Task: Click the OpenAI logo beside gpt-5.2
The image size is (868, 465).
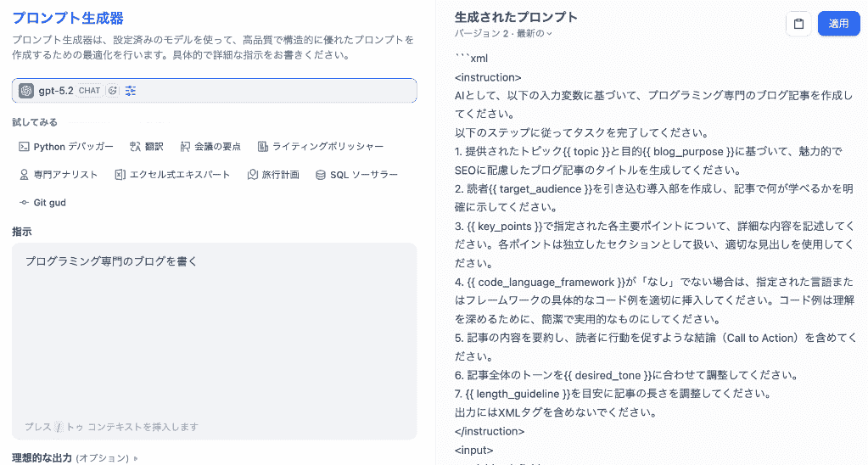Action: click(x=26, y=91)
